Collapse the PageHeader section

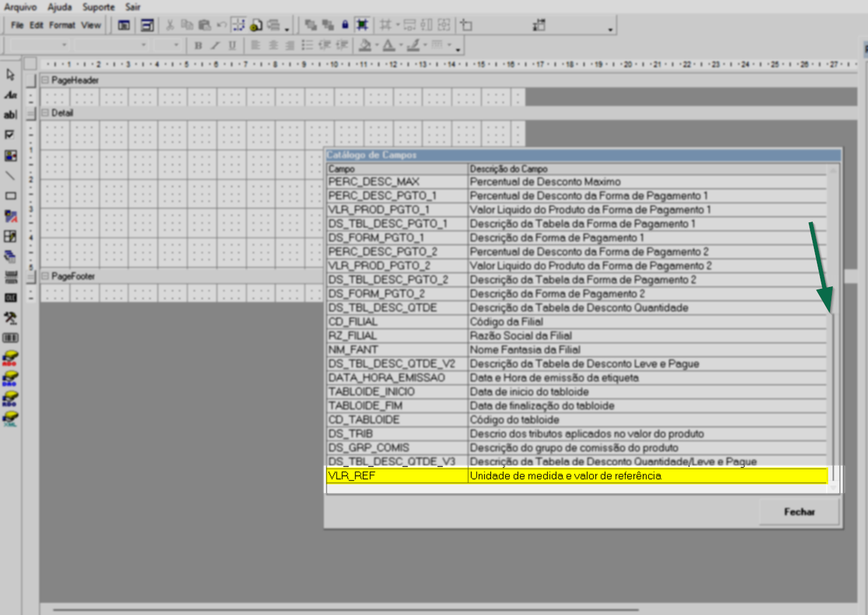coord(45,80)
